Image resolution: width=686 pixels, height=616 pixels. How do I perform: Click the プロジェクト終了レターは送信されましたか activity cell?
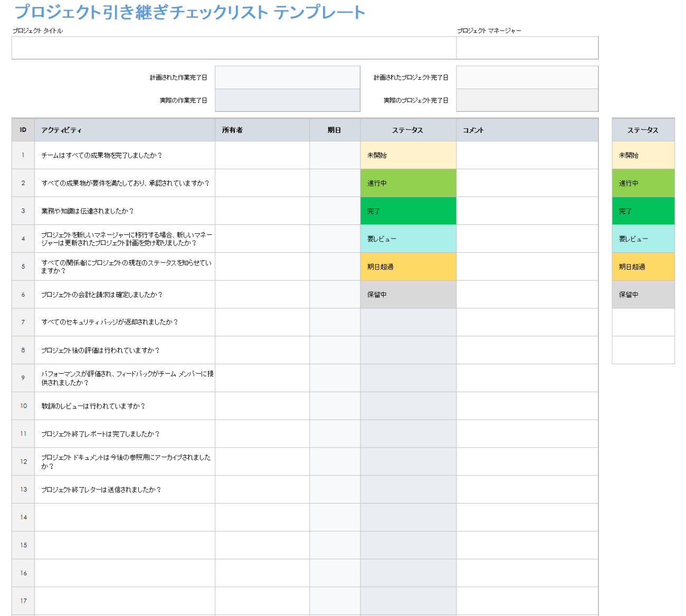coord(125,489)
